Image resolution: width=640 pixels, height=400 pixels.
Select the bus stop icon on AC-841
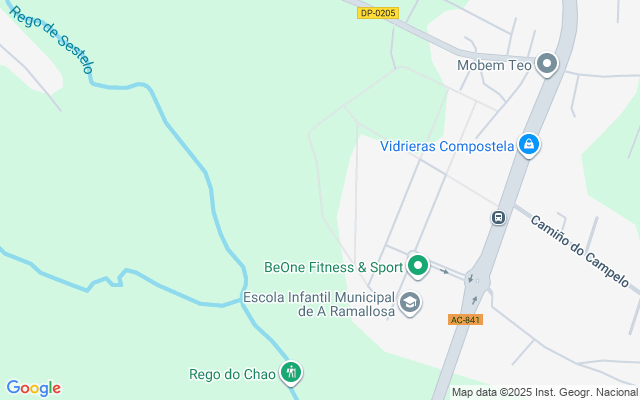pos(498,218)
